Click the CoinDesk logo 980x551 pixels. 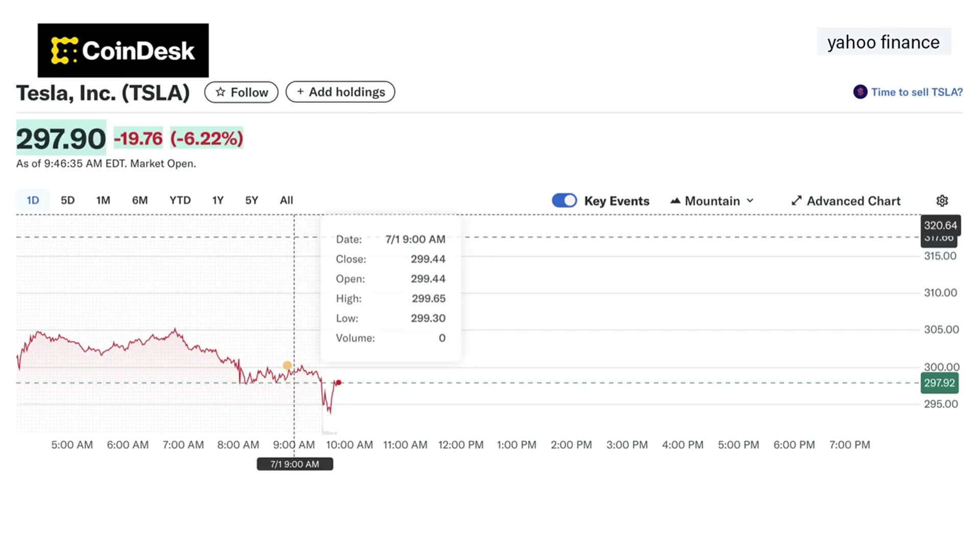coord(123,51)
